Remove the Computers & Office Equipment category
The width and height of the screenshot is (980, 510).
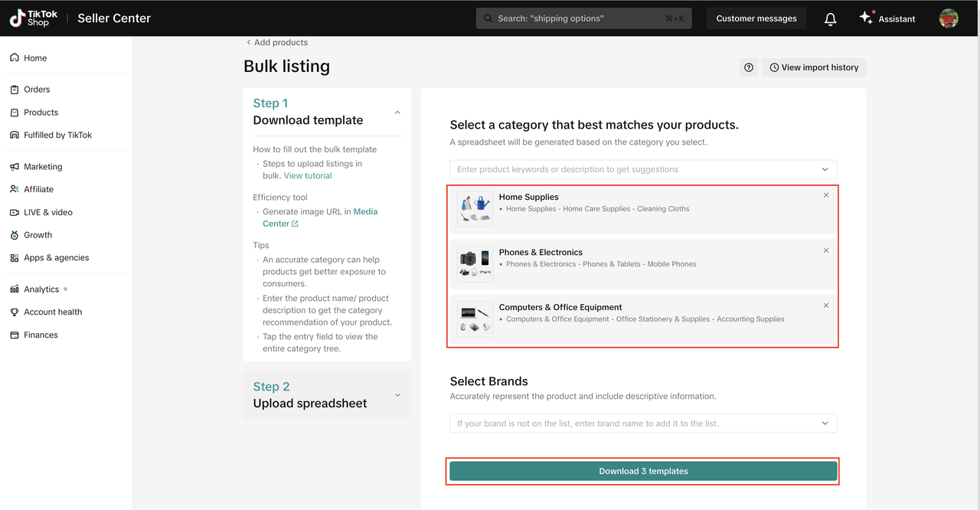[826, 306]
